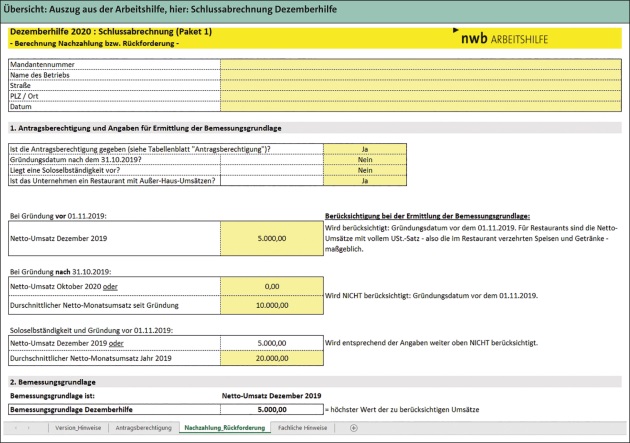Select the Mandantennummer input cell
Image resolution: width=630 pixels, height=443 pixels.
(x=422, y=65)
